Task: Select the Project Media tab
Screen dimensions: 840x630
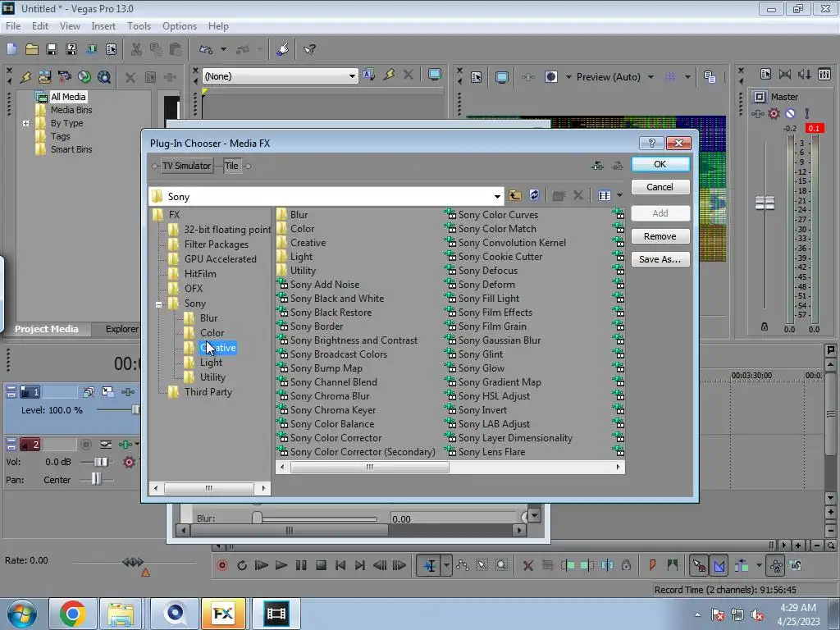Action: tap(47, 329)
